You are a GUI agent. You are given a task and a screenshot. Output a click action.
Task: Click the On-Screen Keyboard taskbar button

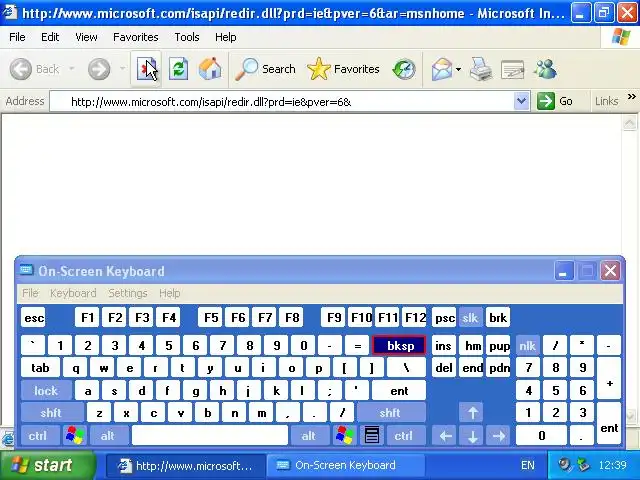345,465
